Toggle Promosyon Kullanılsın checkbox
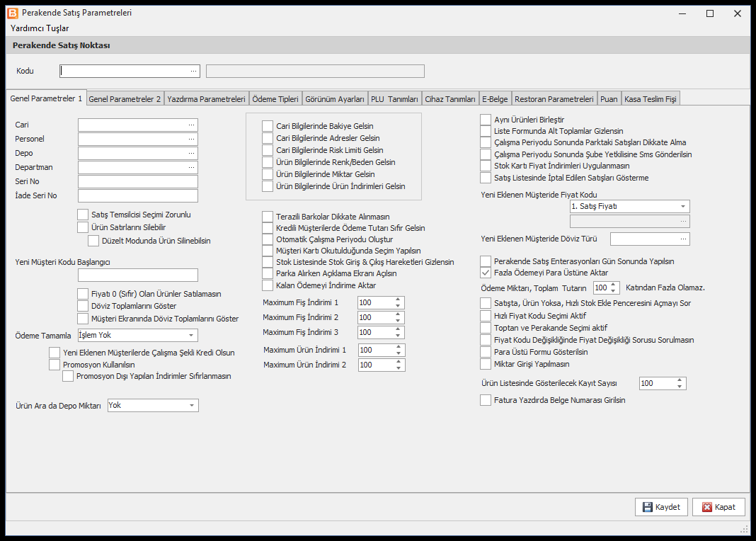This screenshot has width=756, height=541. [55, 365]
